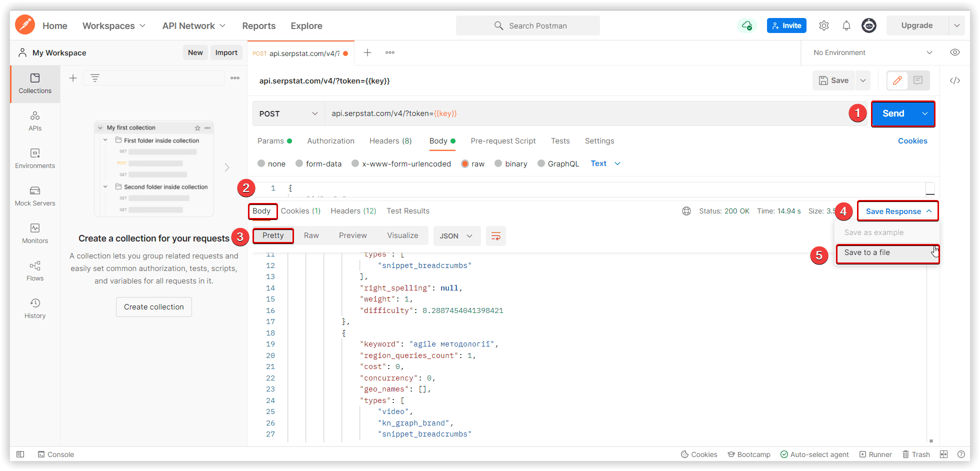The width and height of the screenshot is (980, 471).
Task: Click the Import button
Action: coord(226,52)
